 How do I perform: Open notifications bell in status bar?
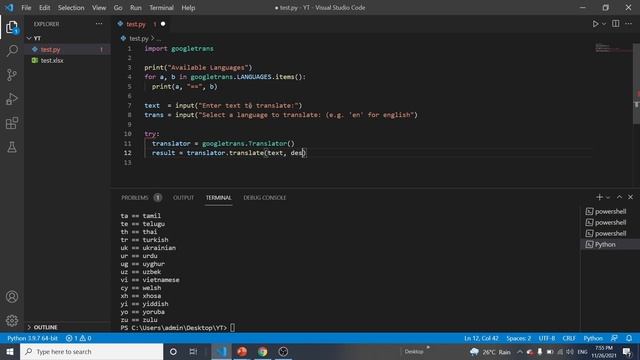point(629,338)
